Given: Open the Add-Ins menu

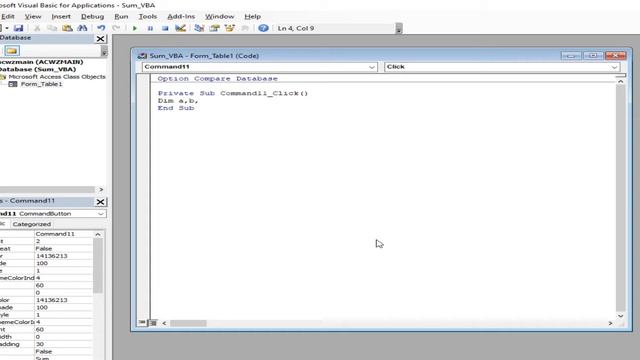Looking at the screenshot, I should (x=181, y=16).
